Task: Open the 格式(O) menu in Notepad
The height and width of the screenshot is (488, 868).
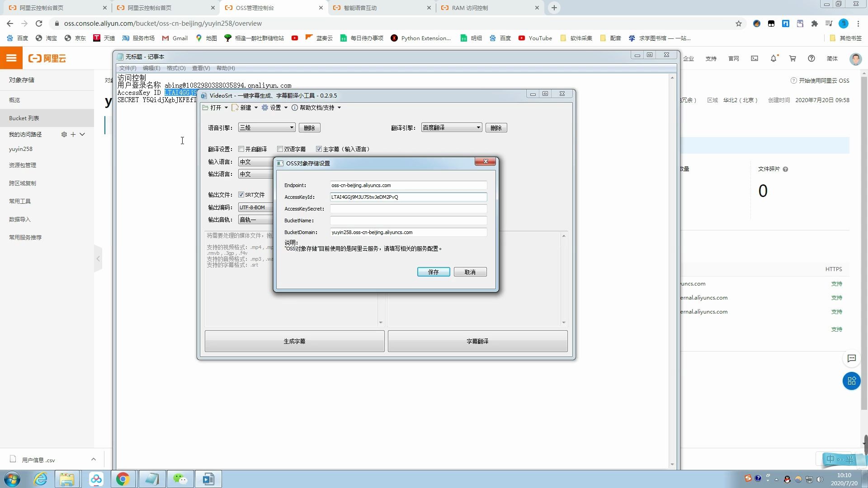Action: (x=176, y=68)
